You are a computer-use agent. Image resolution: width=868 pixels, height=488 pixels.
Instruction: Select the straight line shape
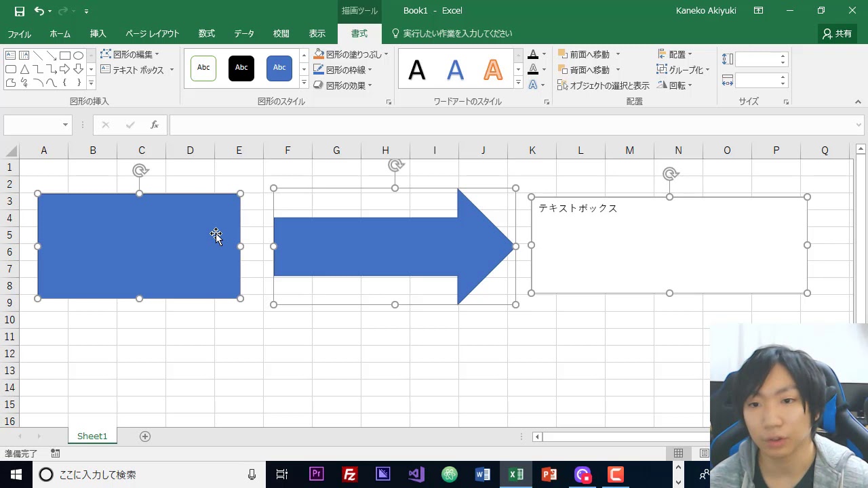pyautogui.click(x=38, y=56)
